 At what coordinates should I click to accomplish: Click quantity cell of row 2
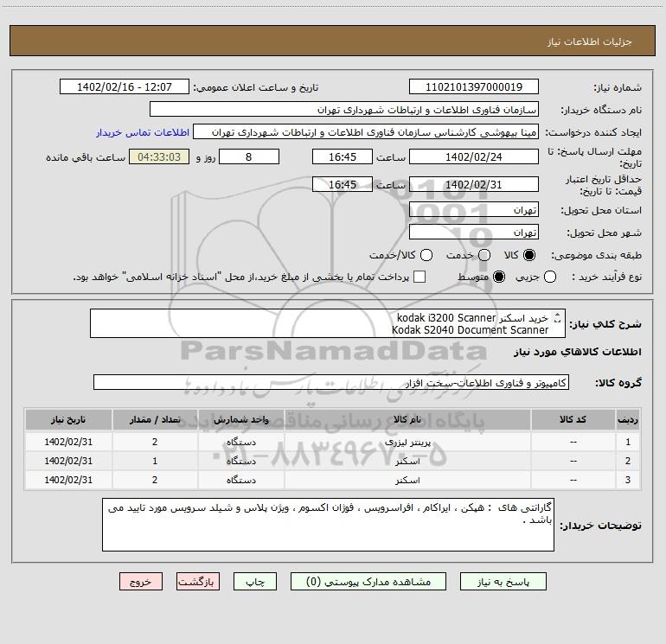click(x=155, y=461)
